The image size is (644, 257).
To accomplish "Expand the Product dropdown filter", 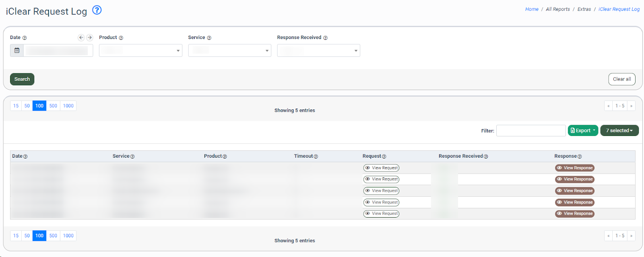I will tap(140, 51).
